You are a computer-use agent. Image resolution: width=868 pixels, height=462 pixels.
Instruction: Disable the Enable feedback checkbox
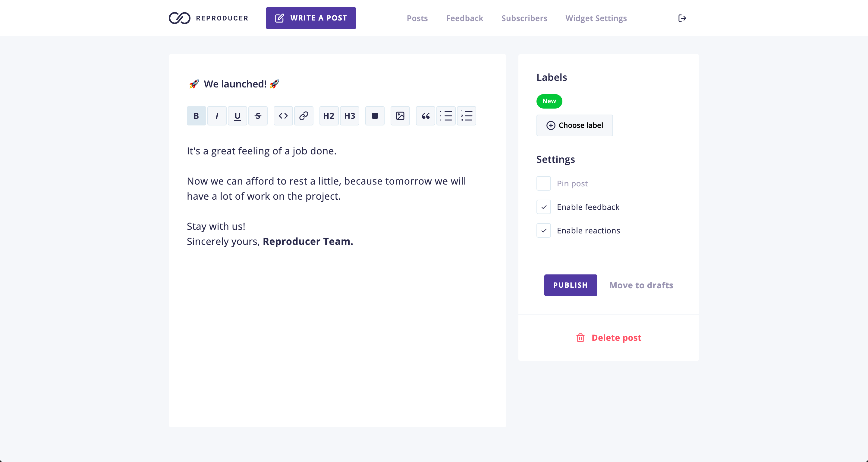543,207
